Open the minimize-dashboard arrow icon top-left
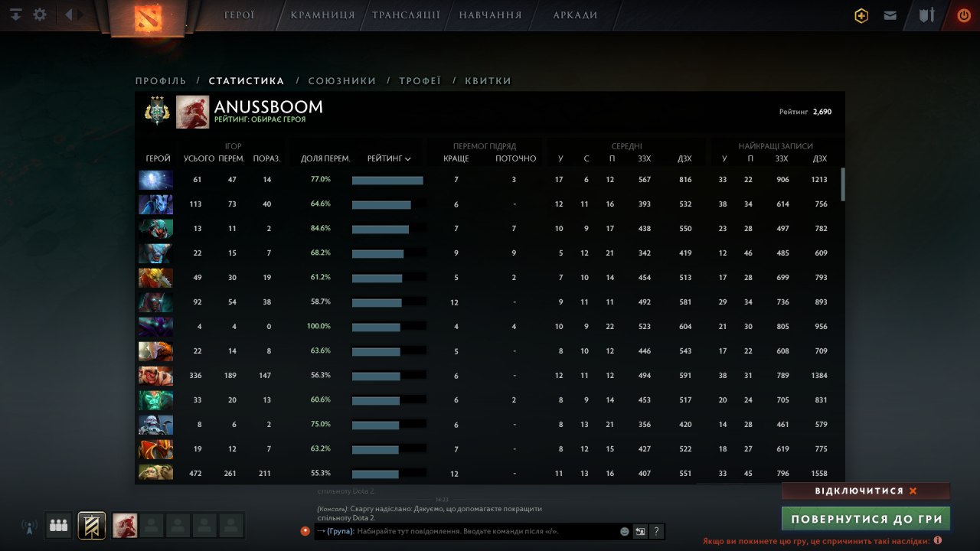980x551 pixels. [16, 15]
